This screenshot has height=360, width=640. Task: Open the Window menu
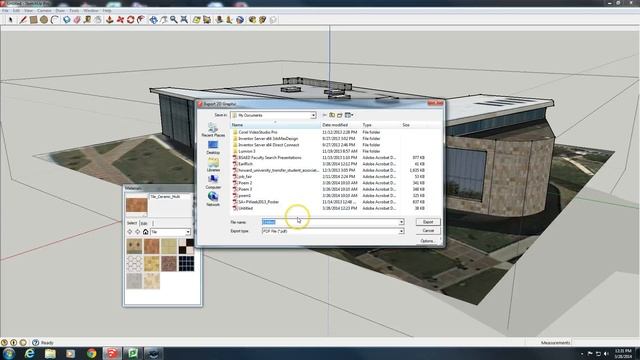[x=91, y=10]
